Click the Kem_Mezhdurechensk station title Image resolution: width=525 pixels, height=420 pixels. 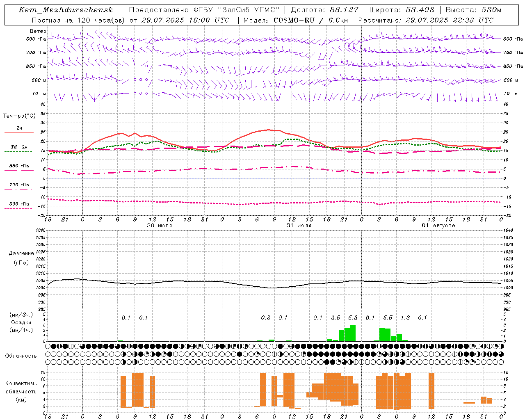[x=66, y=10]
